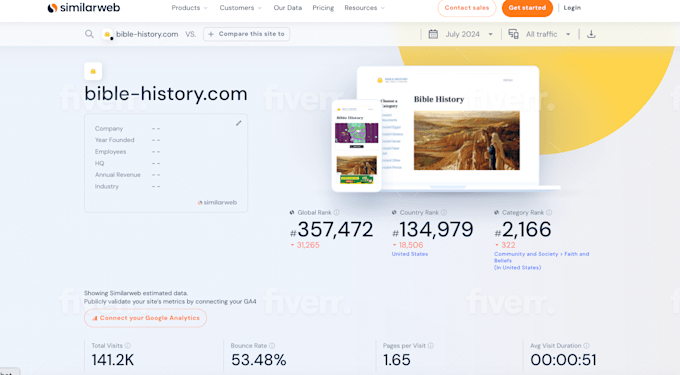Click the Global Rank info icon
The height and width of the screenshot is (375, 680).
tap(337, 212)
